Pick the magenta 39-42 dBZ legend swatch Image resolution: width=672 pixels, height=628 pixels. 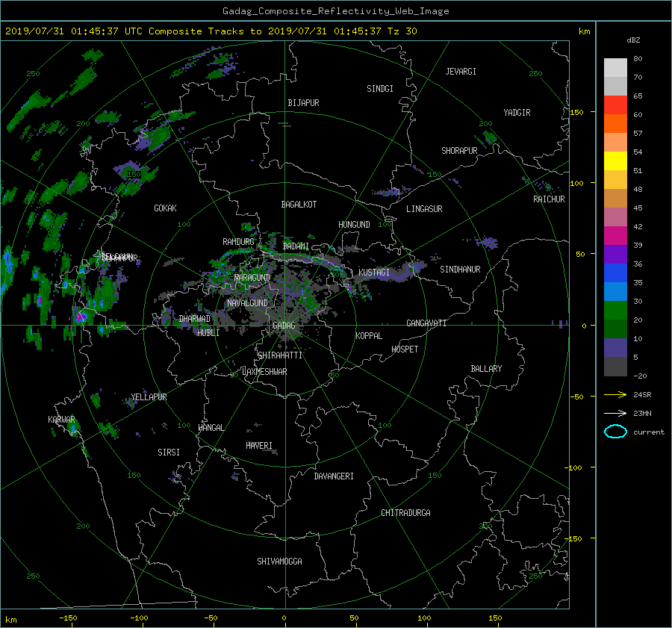coord(615,236)
